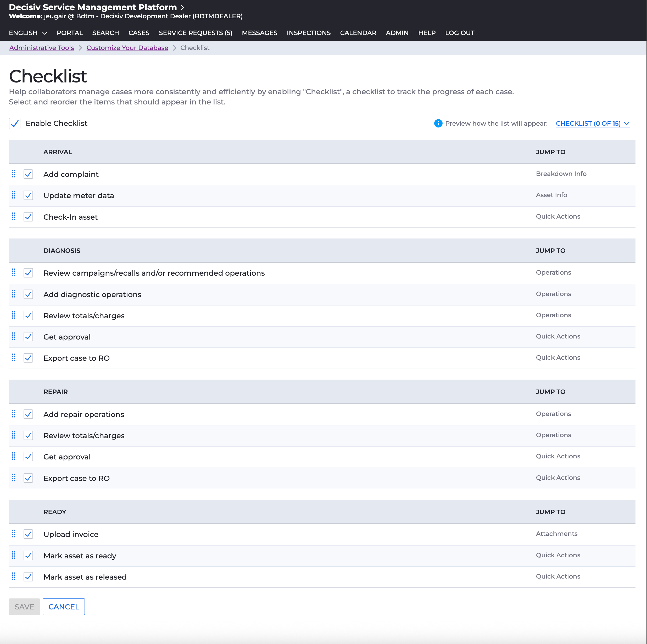Click drag handle next to Update meter data
This screenshot has height=644, width=647.
14,195
